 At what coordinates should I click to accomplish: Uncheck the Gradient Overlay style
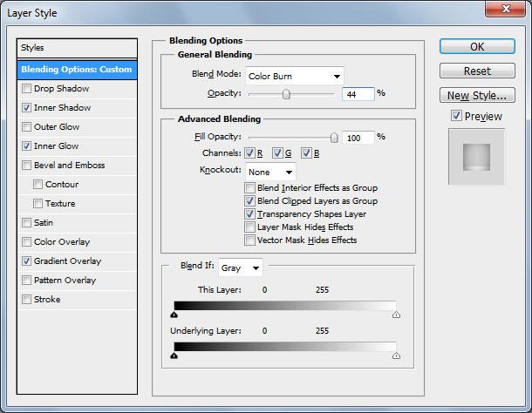click(28, 261)
